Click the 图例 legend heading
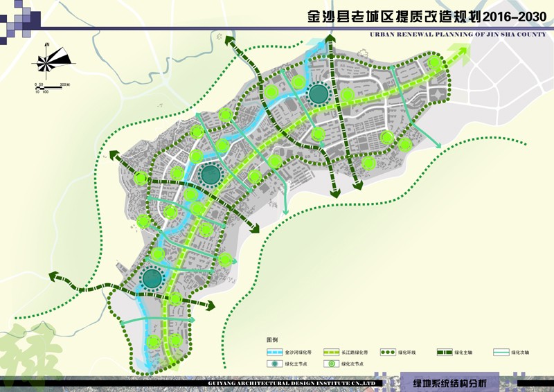Image resolution: width=554 pixels, height=392 pixels. coord(271,341)
